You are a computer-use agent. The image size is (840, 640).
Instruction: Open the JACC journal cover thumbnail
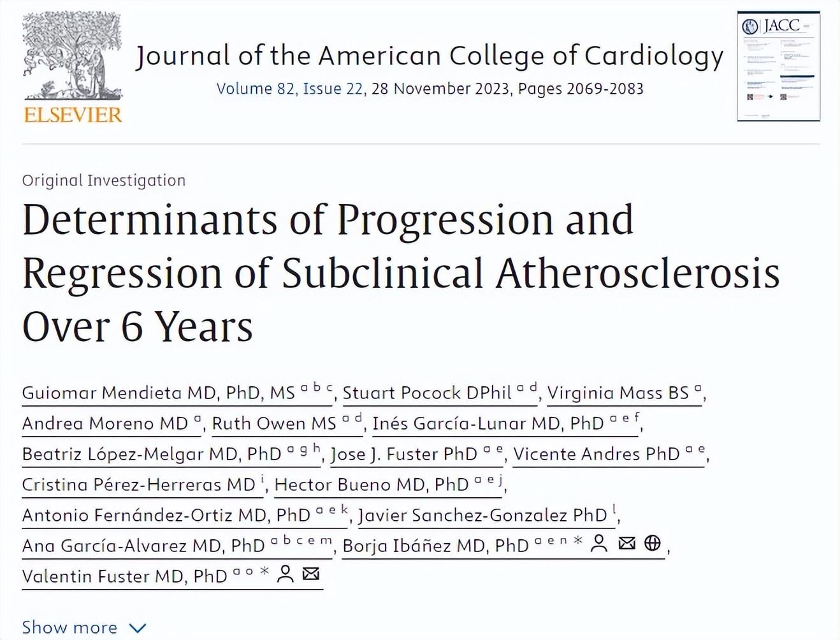pyautogui.click(x=778, y=66)
